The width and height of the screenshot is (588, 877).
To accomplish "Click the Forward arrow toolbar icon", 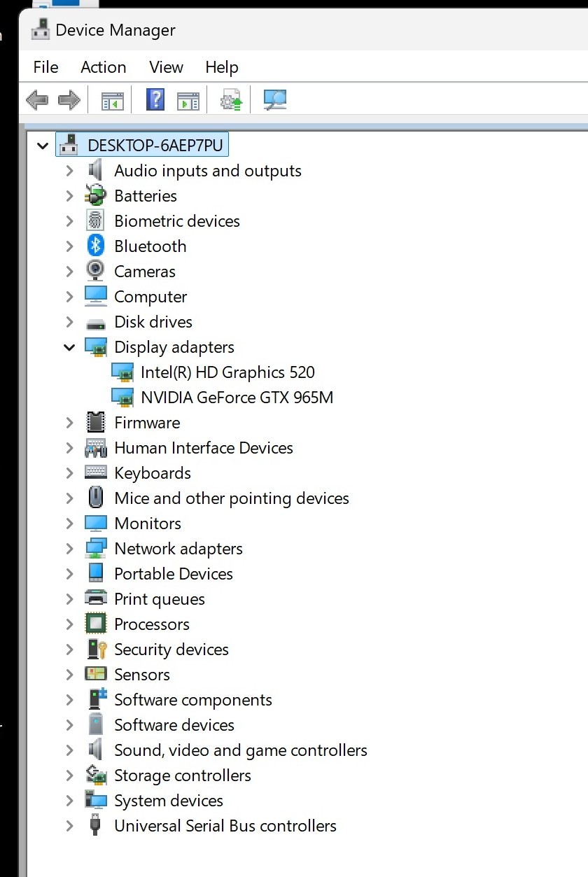I will click(x=69, y=100).
